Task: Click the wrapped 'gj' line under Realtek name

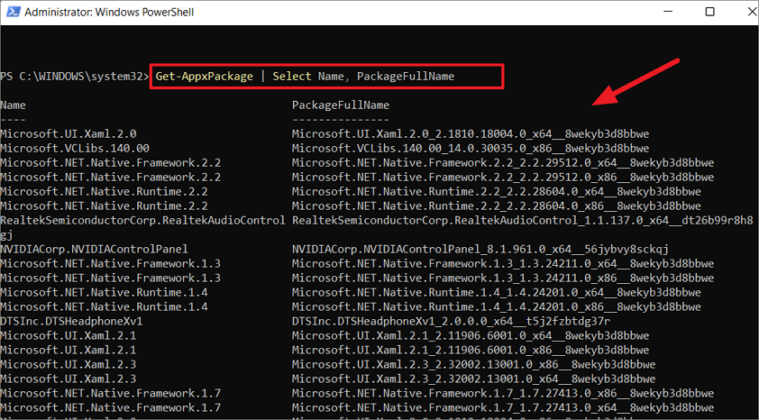Action: coord(6,235)
